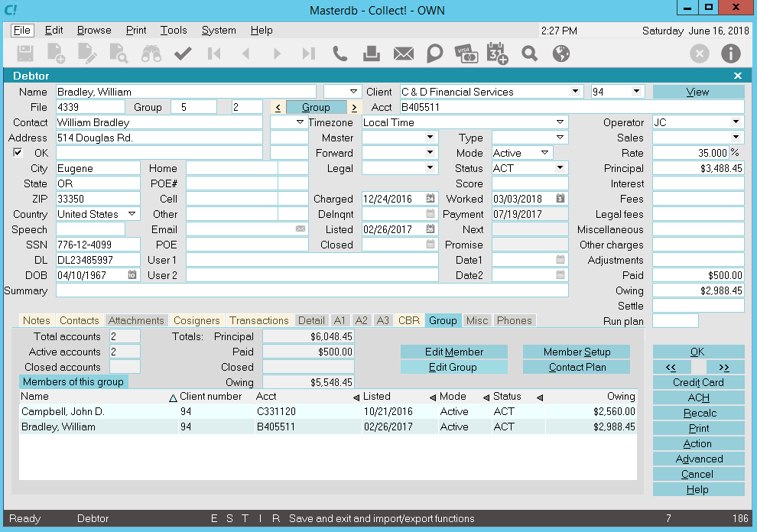Click the envelope email toolbar icon
Screen dimensions: 757x532
403,54
